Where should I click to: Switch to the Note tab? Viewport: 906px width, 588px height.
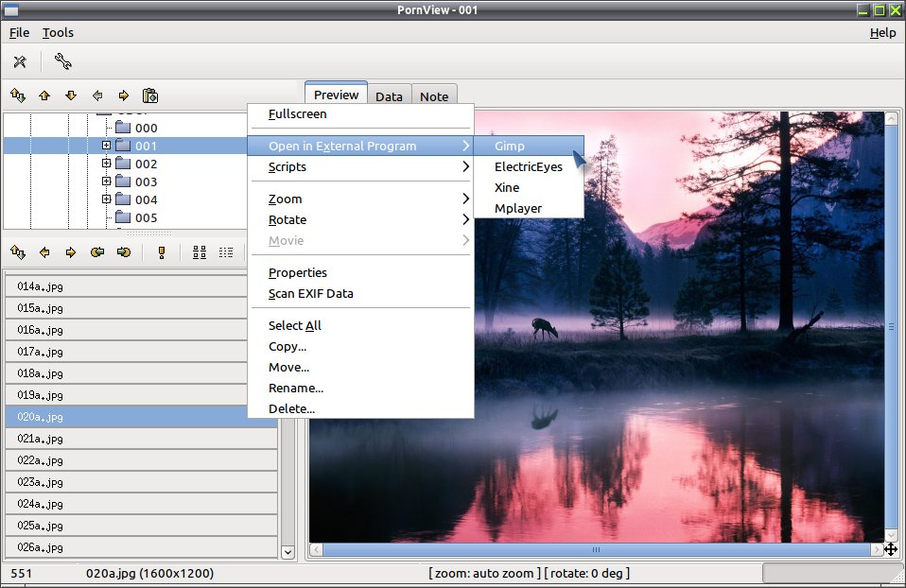click(434, 96)
